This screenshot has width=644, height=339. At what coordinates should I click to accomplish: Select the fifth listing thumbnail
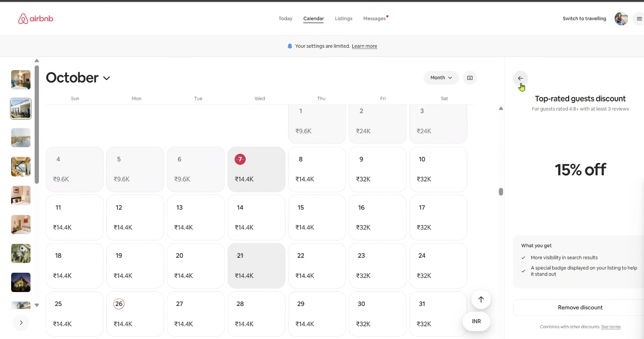click(21, 195)
